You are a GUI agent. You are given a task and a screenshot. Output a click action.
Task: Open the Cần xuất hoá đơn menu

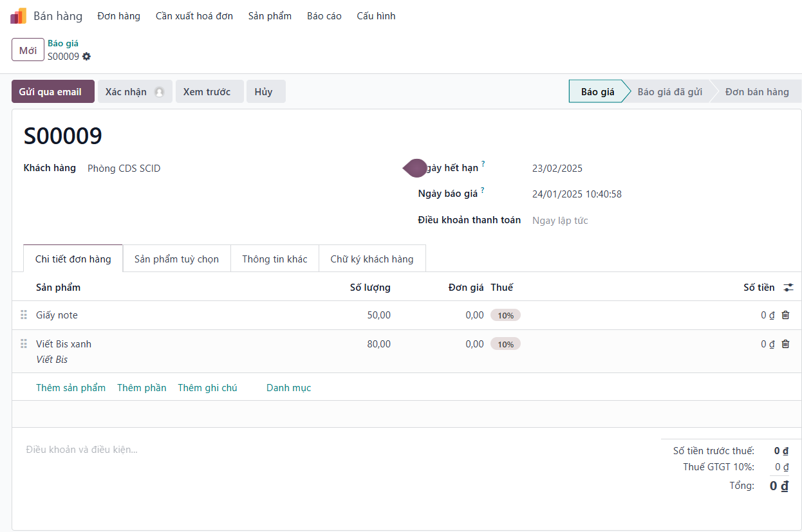pyautogui.click(x=194, y=16)
